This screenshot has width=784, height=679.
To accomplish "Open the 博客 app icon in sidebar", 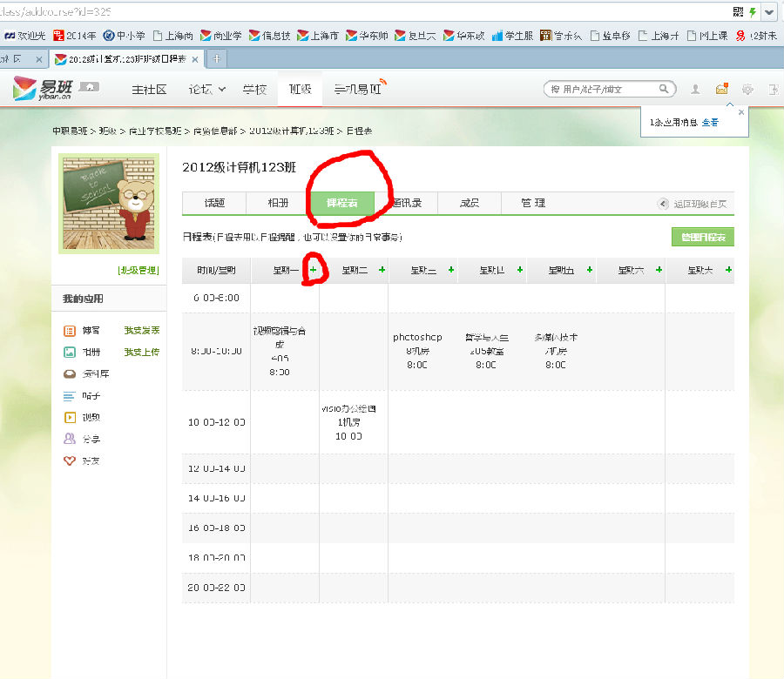I will (x=70, y=331).
